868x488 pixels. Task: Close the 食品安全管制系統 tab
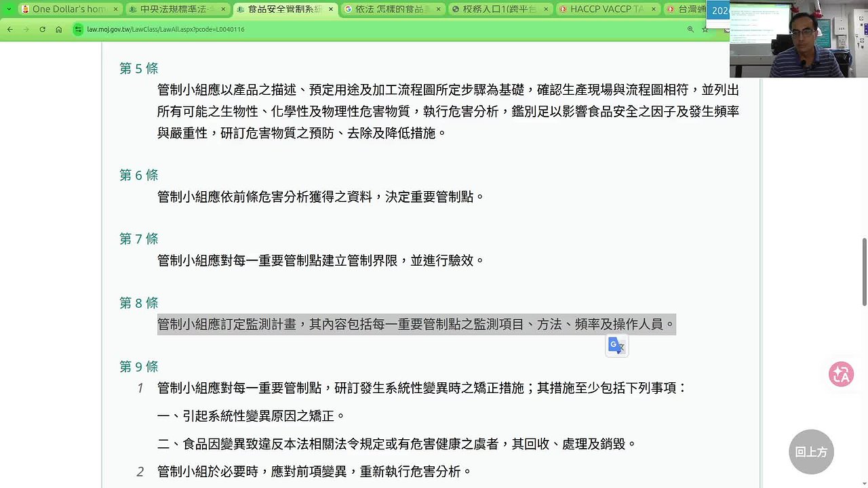(x=330, y=9)
